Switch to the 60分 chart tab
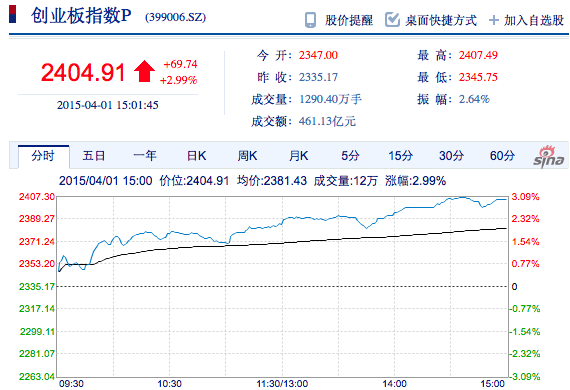The image size is (570, 390). pyautogui.click(x=502, y=156)
